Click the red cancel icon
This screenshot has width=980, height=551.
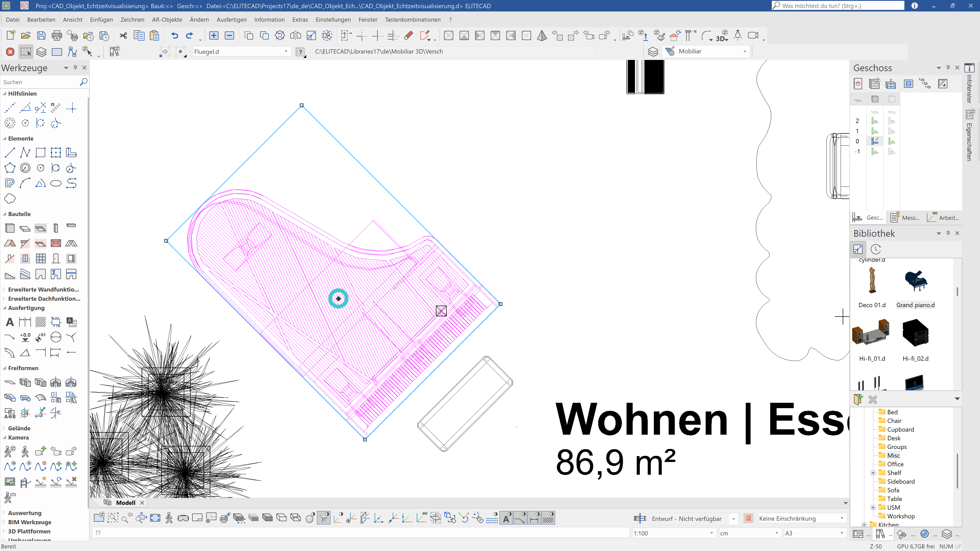pos(10,52)
